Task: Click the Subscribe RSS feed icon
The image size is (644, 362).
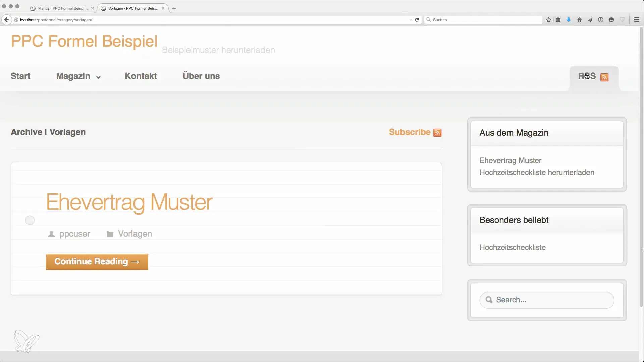Action: point(437,133)
